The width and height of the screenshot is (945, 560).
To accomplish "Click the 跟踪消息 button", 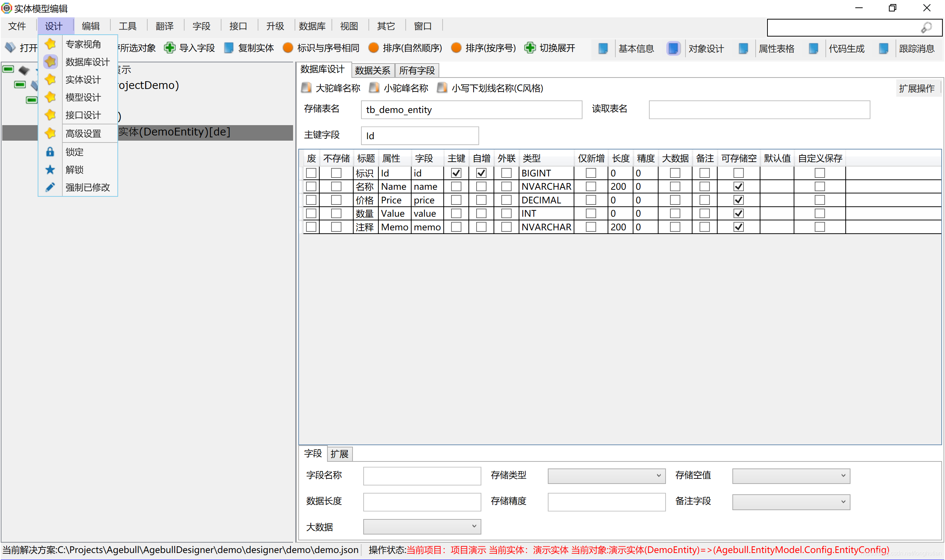I will coord(917,49).
